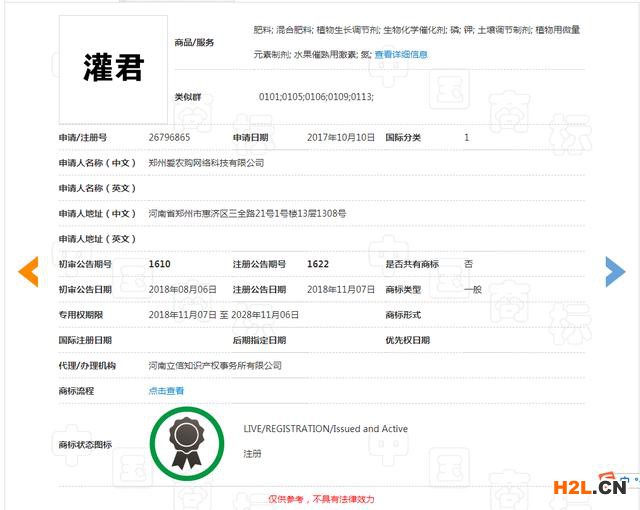
Task: Click the 申请/注册号 field label
Action: 83,137
